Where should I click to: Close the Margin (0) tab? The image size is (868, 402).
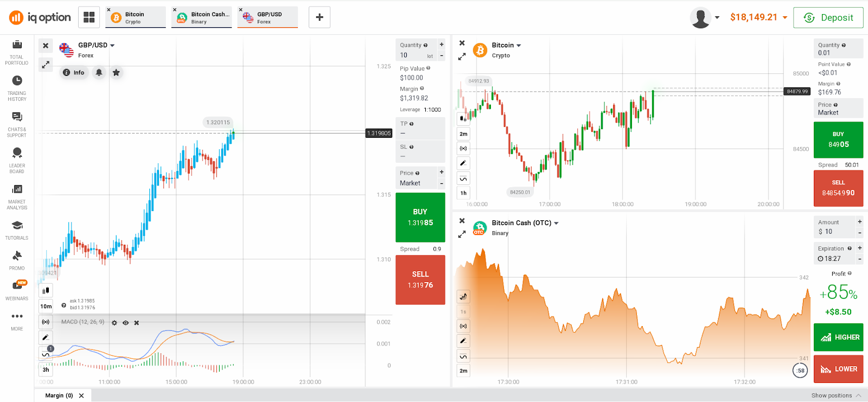coord(81,395)
